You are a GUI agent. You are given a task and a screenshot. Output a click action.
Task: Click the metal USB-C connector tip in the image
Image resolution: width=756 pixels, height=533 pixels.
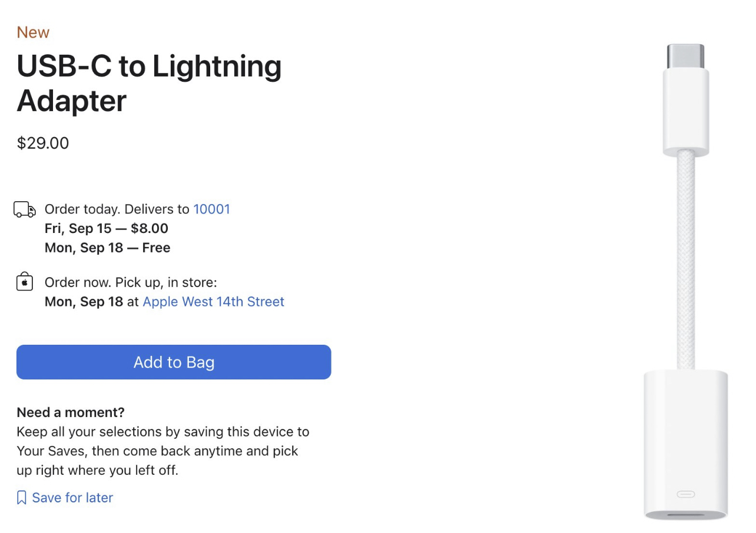(x=685, y=56)
